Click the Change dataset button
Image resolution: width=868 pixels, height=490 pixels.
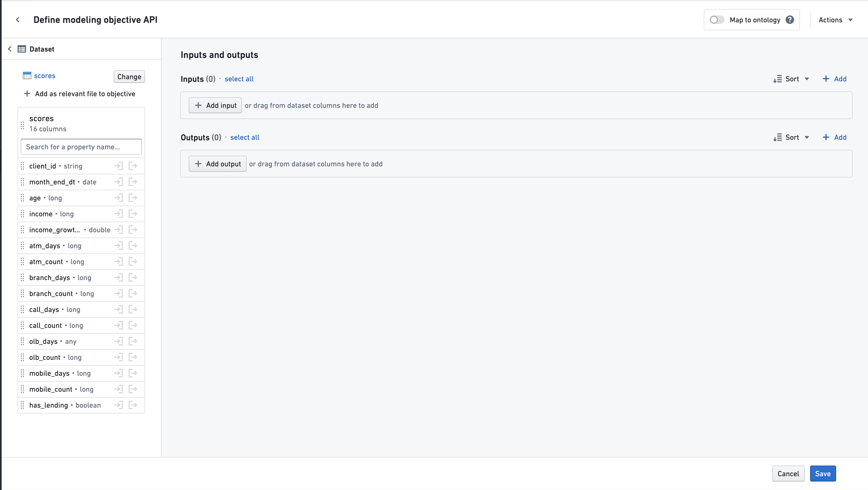tap(129, 76)
